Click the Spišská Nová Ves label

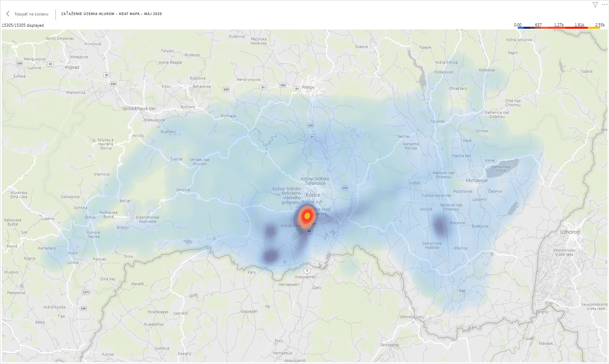coord(139,109)
